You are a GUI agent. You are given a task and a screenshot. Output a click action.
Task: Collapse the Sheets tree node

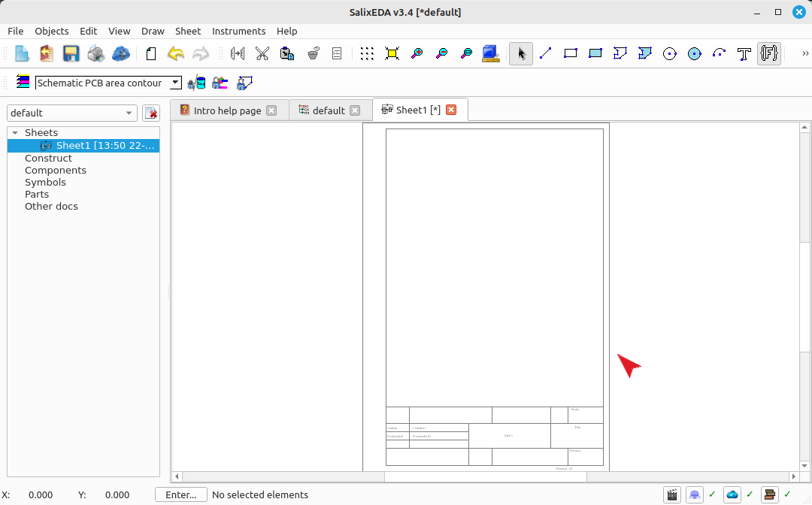(15, 133)
